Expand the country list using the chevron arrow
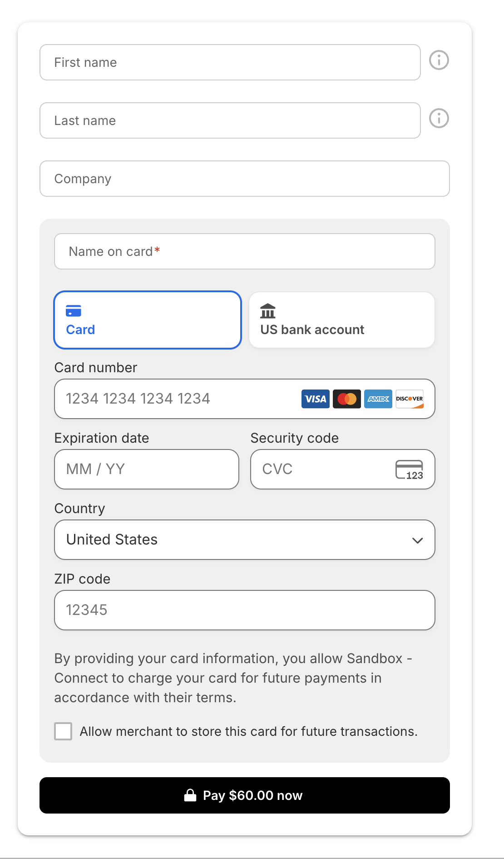 click(418, 540)
